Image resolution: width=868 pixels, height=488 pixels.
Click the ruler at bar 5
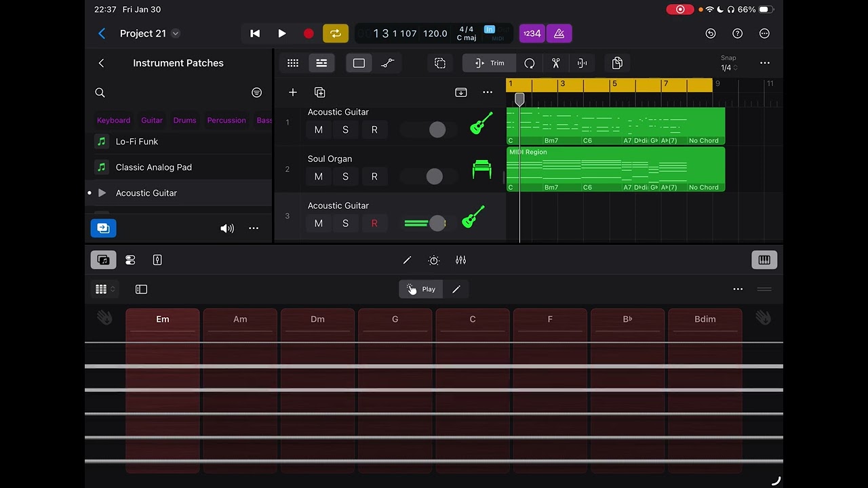(x=614, y=84)
